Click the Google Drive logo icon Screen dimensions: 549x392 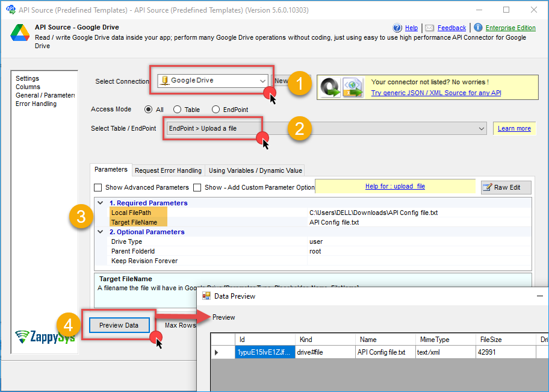(20, 33)
